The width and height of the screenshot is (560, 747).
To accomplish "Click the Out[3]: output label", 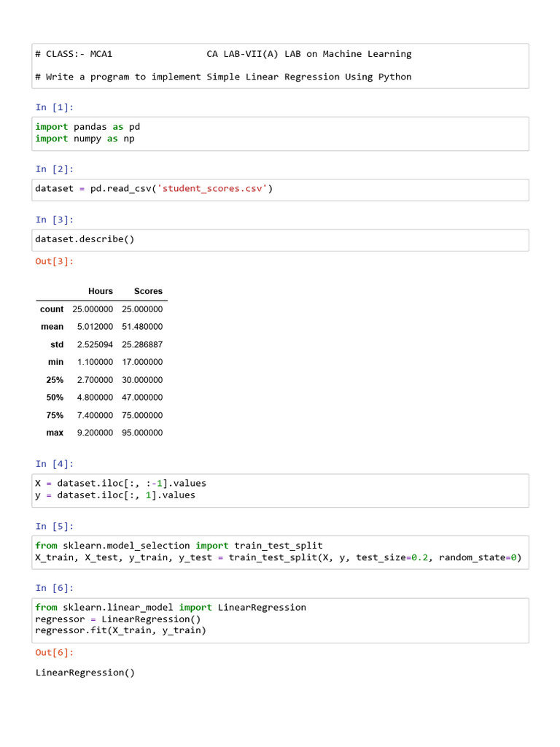I will click(55, 261).
